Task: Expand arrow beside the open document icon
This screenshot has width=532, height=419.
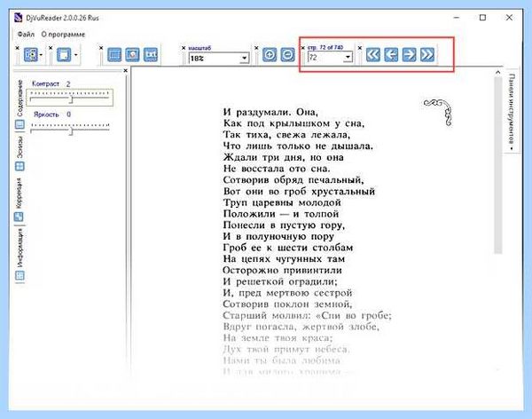Action: 41,55
